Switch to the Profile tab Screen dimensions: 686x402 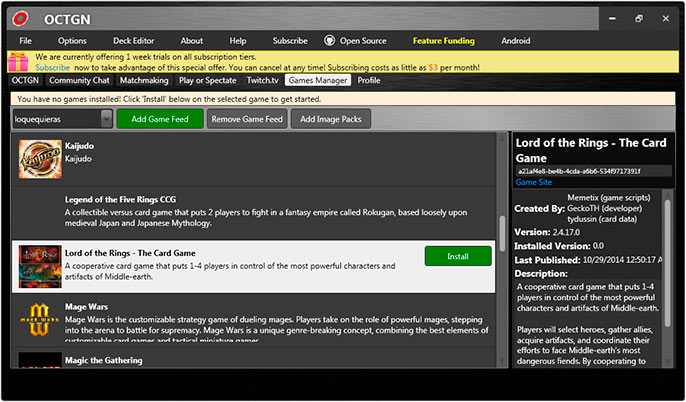coord(369,80)
